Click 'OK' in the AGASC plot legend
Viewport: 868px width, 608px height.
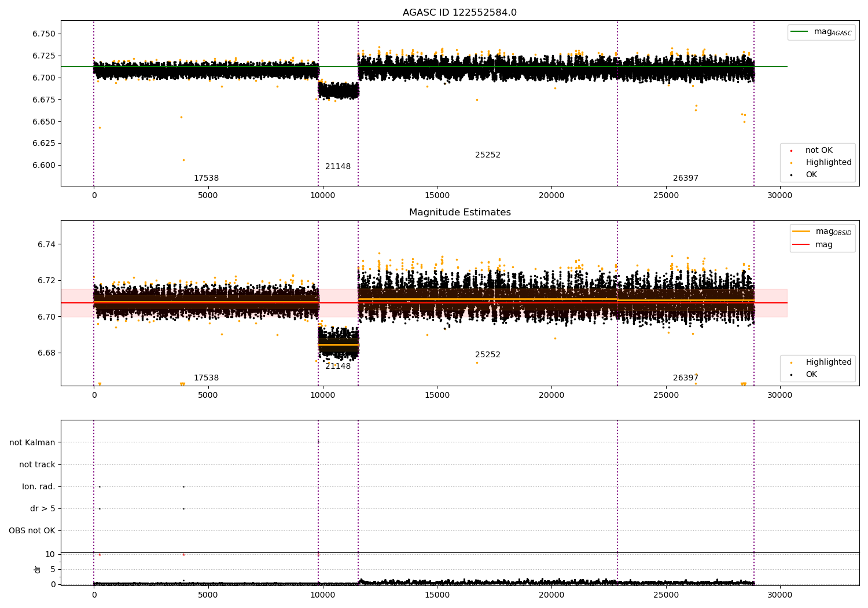[811, 175]
